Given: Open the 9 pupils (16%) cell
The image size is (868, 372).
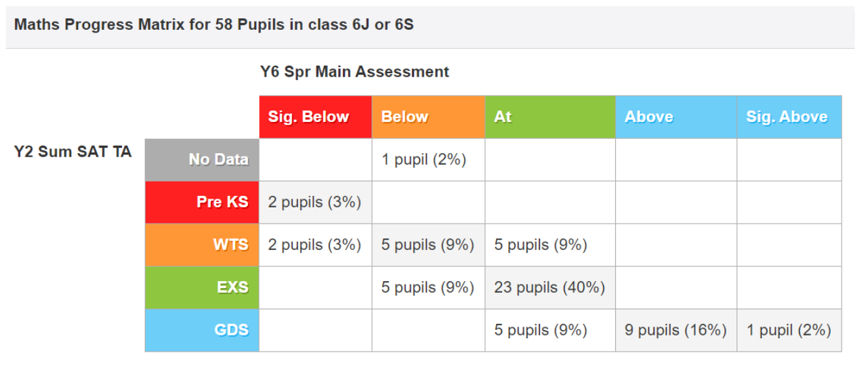Looking at the screenshot, I should click(676, 330).
